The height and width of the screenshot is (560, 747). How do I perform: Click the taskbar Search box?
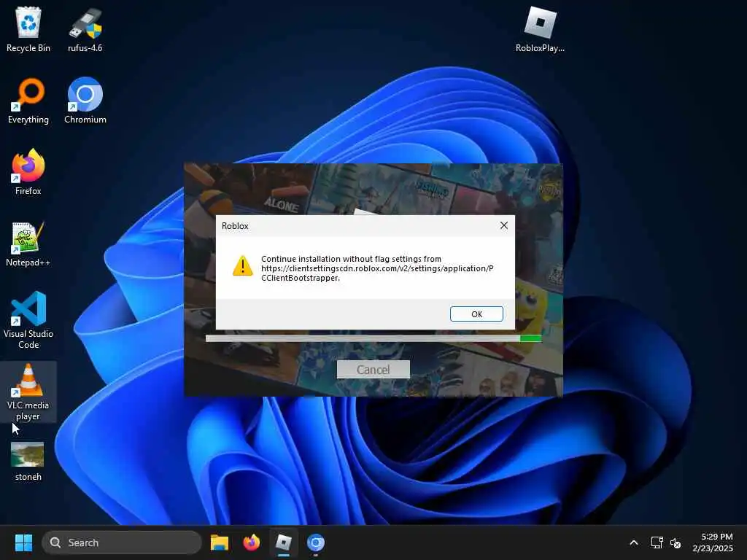(x=122, y=542)
